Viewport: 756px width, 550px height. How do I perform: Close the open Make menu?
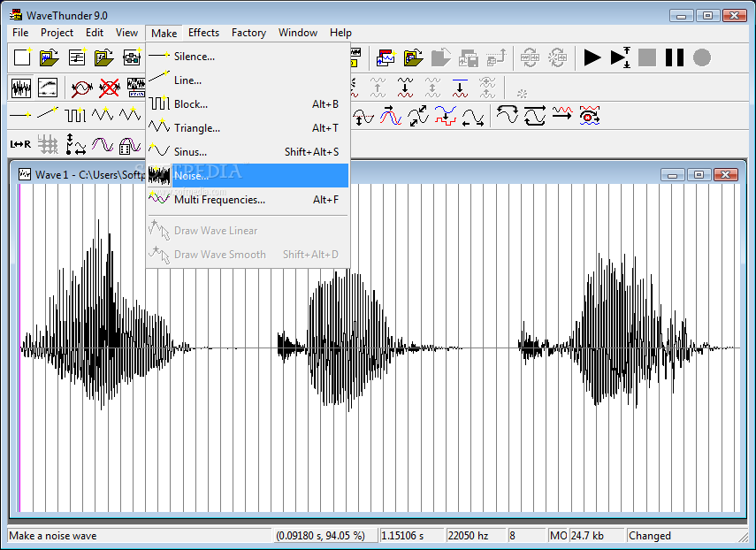coord(164,34)
